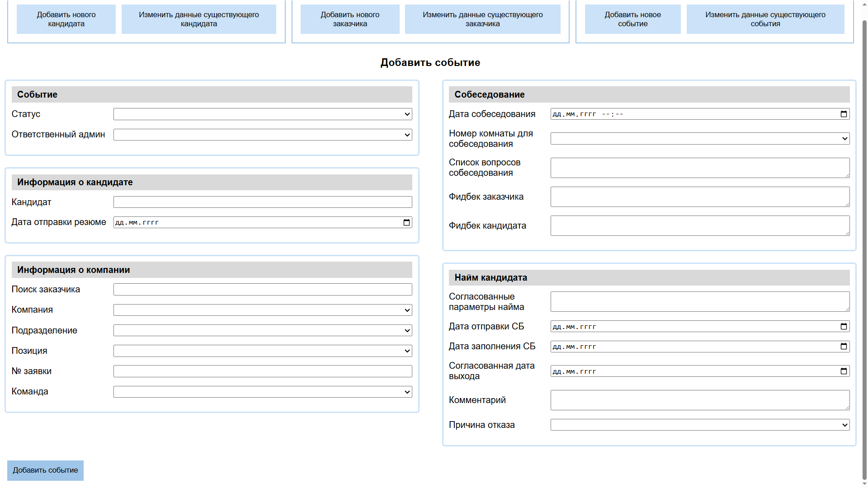The height and width of the screenshot is (488, 868).
Task: Click Добавить нового кандидата button
Action: pyautogui.click(x=66, y=19)
